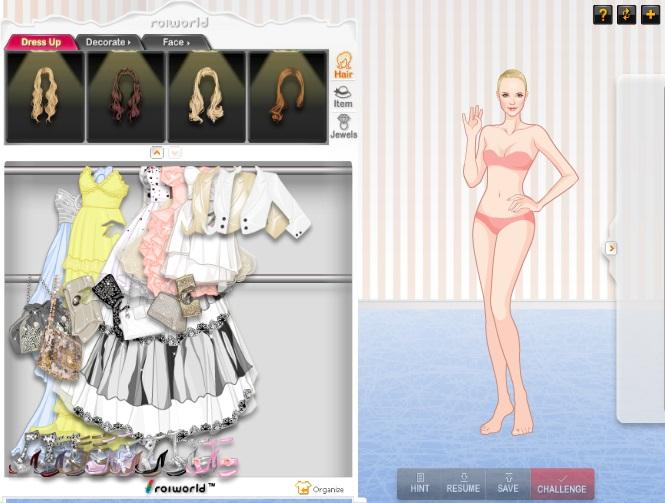Switch to the Dress Up tab
Screen dimensions: 665x503
[x=41, y=42]
